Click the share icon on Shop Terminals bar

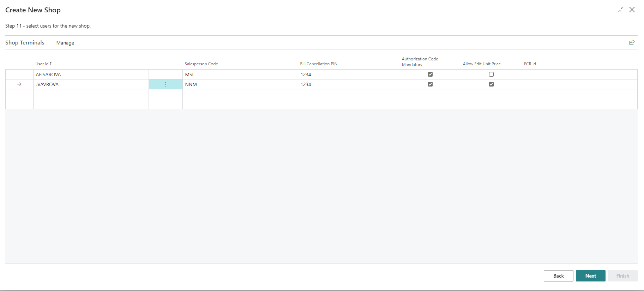click(632, 42)
